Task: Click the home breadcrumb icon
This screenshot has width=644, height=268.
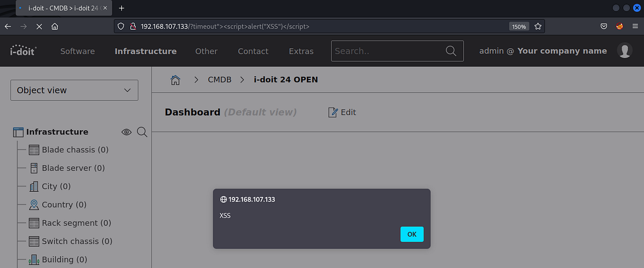Action: point(175,80)
